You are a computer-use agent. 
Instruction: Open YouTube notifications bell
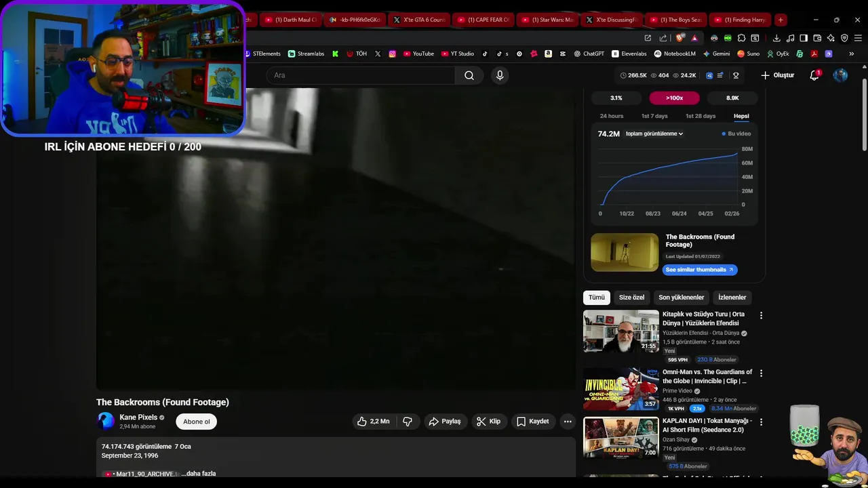pos(814,75)
